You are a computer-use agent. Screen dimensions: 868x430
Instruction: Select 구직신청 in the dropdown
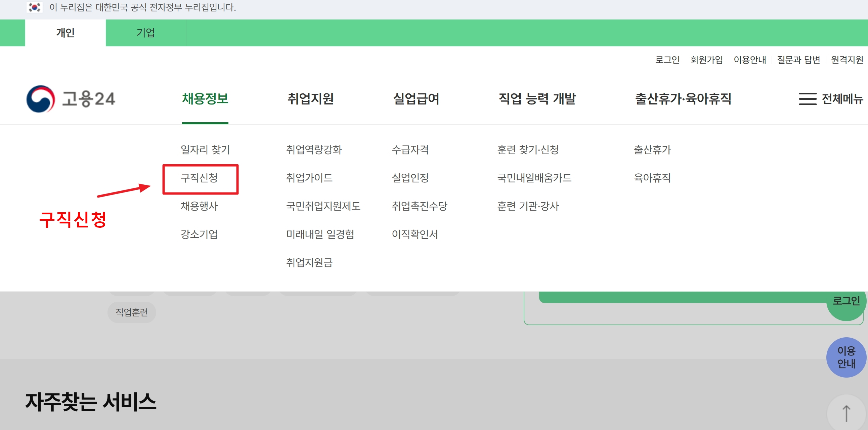pos(199,178)
